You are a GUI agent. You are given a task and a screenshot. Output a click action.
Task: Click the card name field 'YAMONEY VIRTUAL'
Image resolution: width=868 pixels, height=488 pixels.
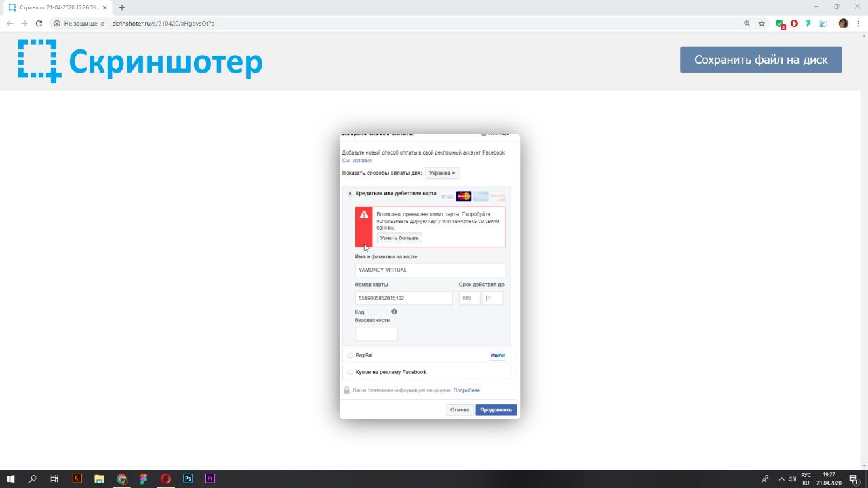pyautogui.click(x=430, y=270)
